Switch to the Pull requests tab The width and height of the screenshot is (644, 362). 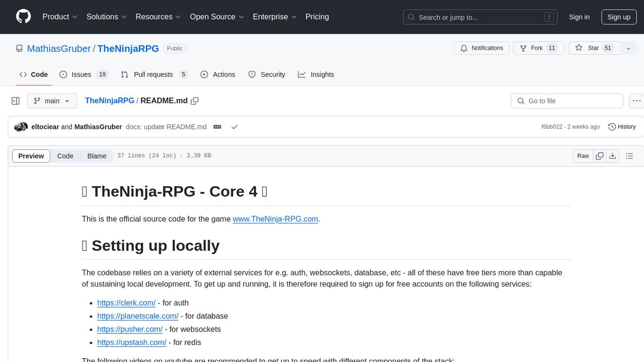pos(154,74)
